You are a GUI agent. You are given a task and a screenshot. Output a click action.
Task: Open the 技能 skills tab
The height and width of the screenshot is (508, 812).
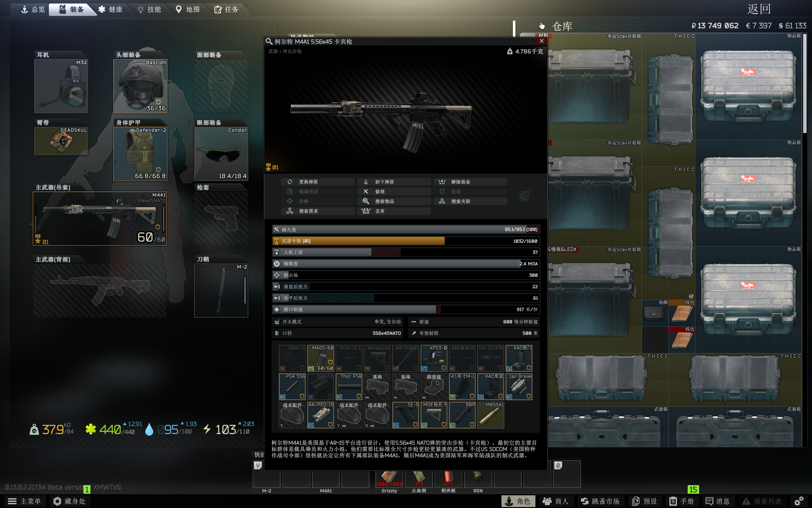pos(149,10)
